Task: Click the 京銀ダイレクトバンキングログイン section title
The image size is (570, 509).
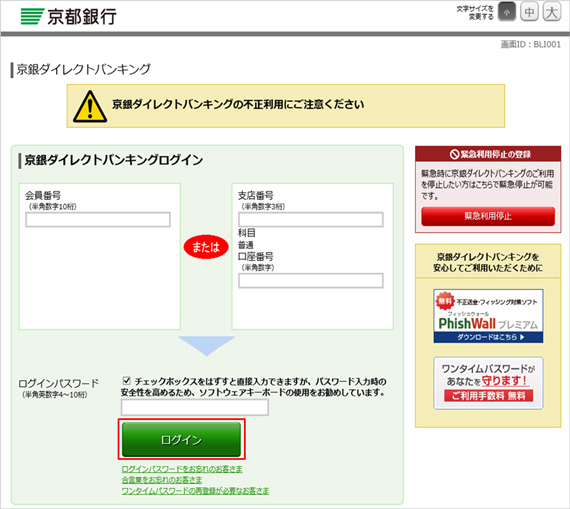Action: 113,160
